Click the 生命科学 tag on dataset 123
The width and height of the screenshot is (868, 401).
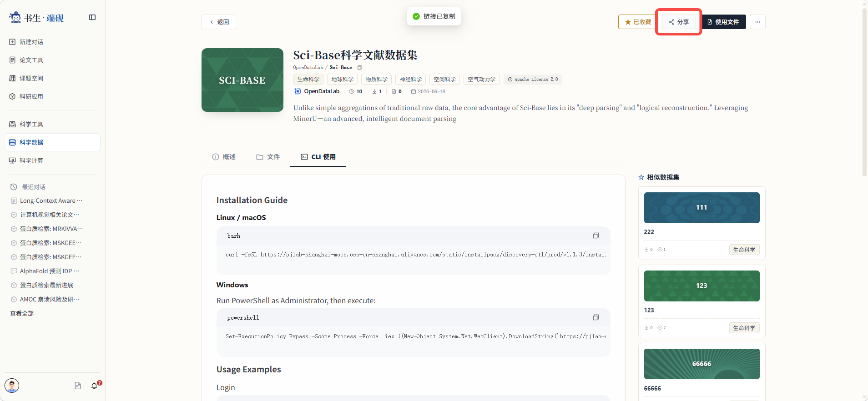point(744,328)
